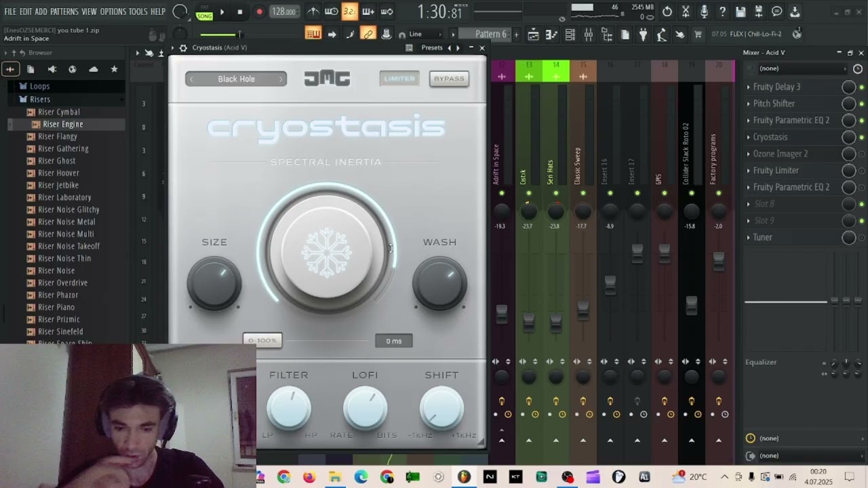This screenshot has height=488, width=868.
Task: Open help with the question mark icon
Action: click(x=722, y=12)
